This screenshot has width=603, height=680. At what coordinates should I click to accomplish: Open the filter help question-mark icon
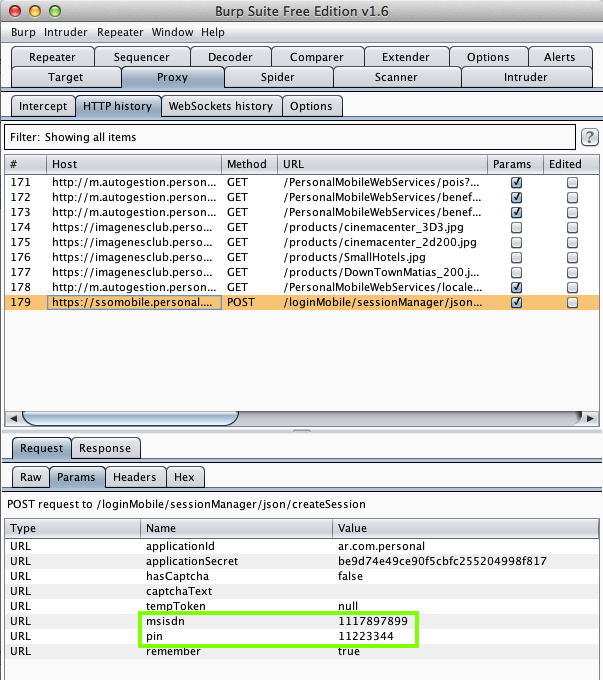click(590, 137)
